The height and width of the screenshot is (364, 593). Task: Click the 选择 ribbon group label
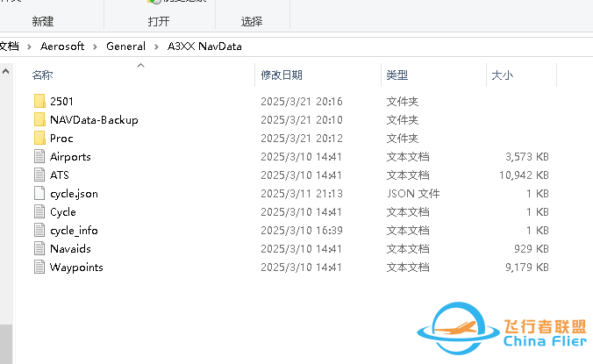click(x=252, y=22)
